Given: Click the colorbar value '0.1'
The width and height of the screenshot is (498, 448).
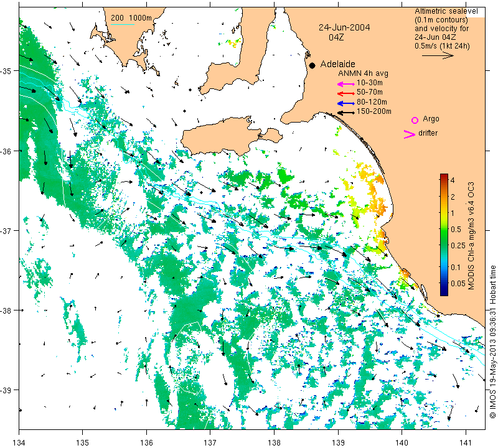Looking at the screenshot, I should pyautogui.click(x=456, y=267).
